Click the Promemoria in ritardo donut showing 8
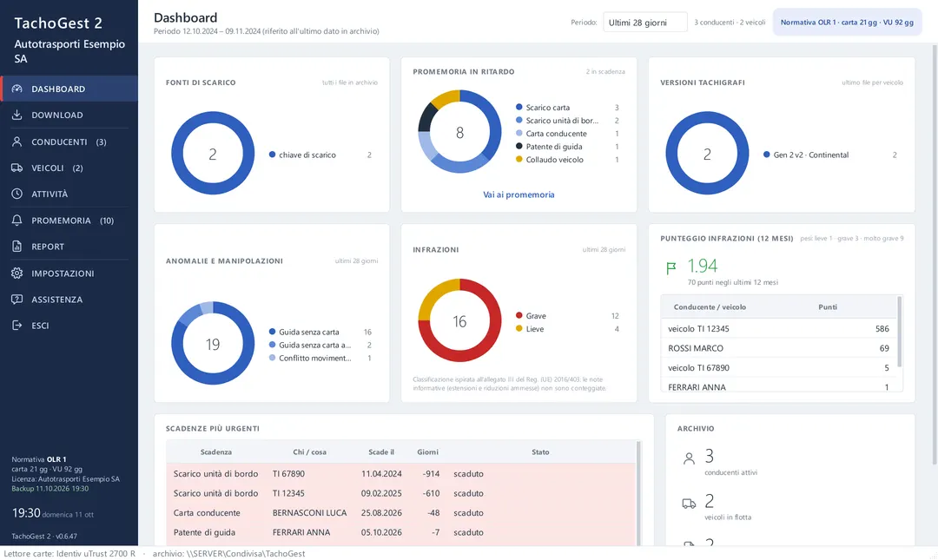This screenshot has height=560, width=938. click(459, 132)
